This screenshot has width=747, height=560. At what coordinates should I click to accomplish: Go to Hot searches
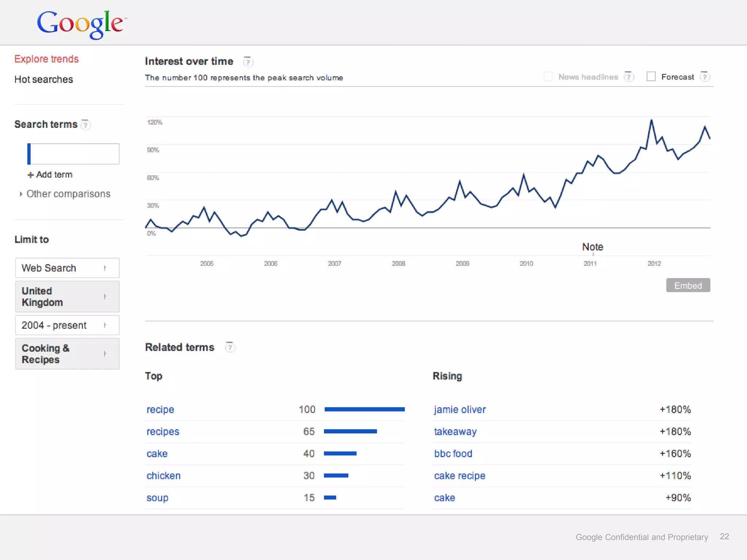coord(44,79)
